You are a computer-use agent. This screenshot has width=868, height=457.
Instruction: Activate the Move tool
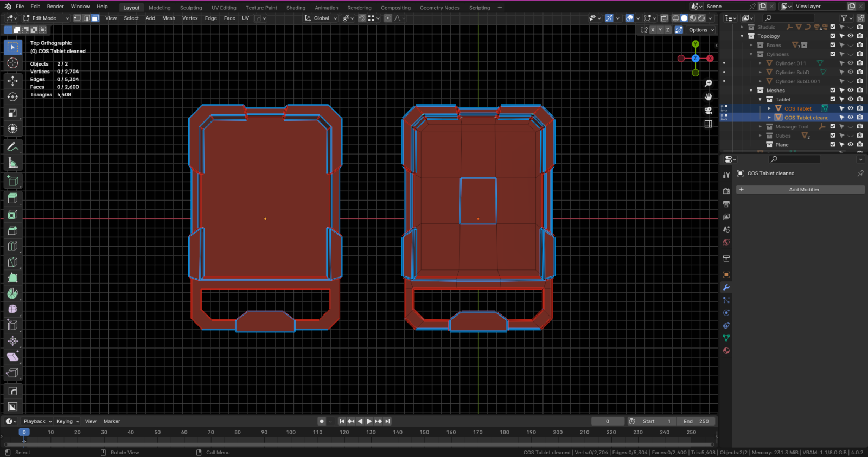(x=13, y=81)
